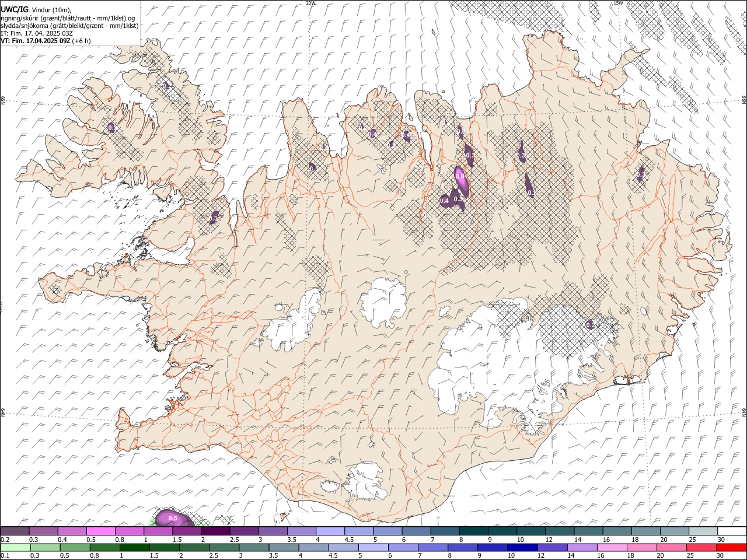
Task: Click the '30' label at the upper legend end
Action: (x=721, y=540)
